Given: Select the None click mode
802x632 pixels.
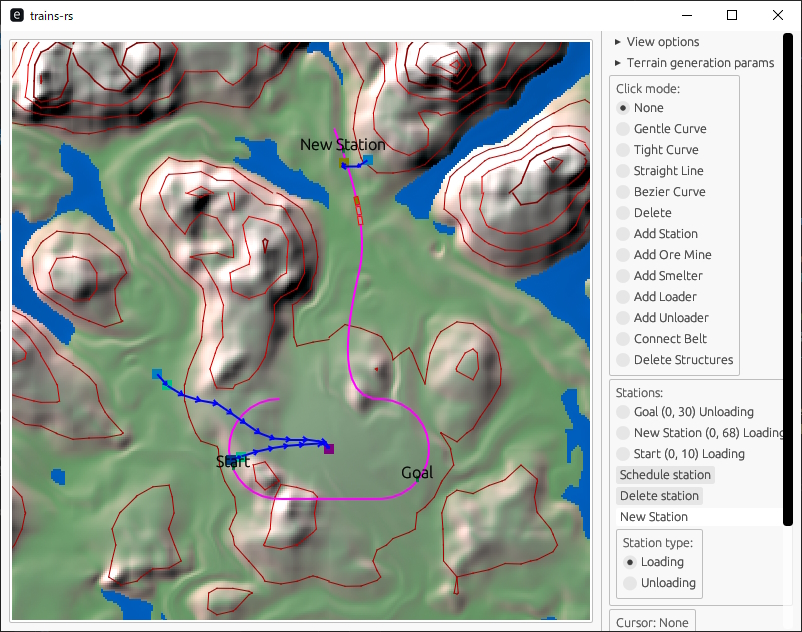Looking at the screenshot, I should [640, 108].
